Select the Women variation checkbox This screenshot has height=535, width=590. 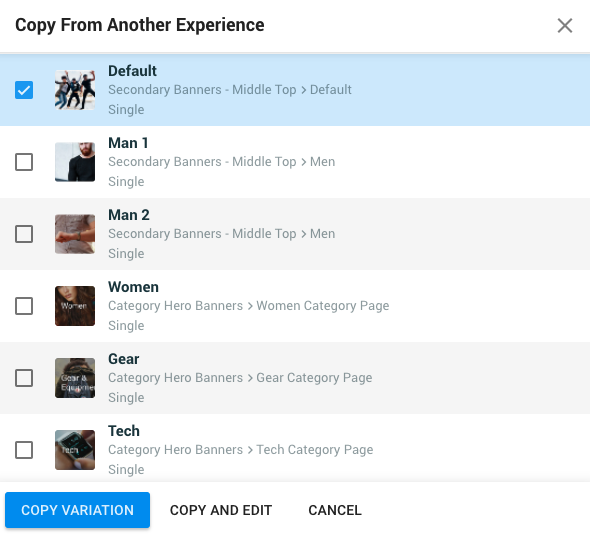tap(24, 306)
